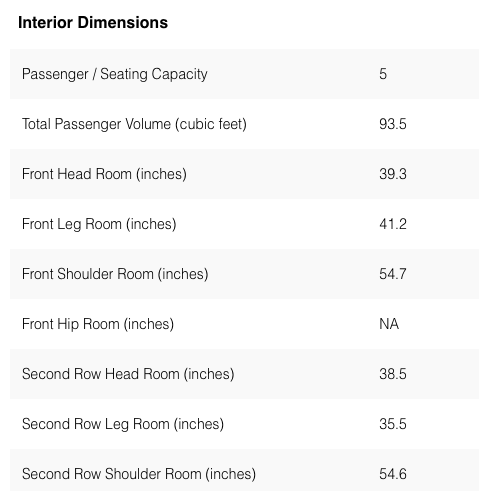Image resolution: width=479 pixels, height=491 pixels.
Task: Select the Passenger / Seating Capacity label
Action: (x=115, y=74)
